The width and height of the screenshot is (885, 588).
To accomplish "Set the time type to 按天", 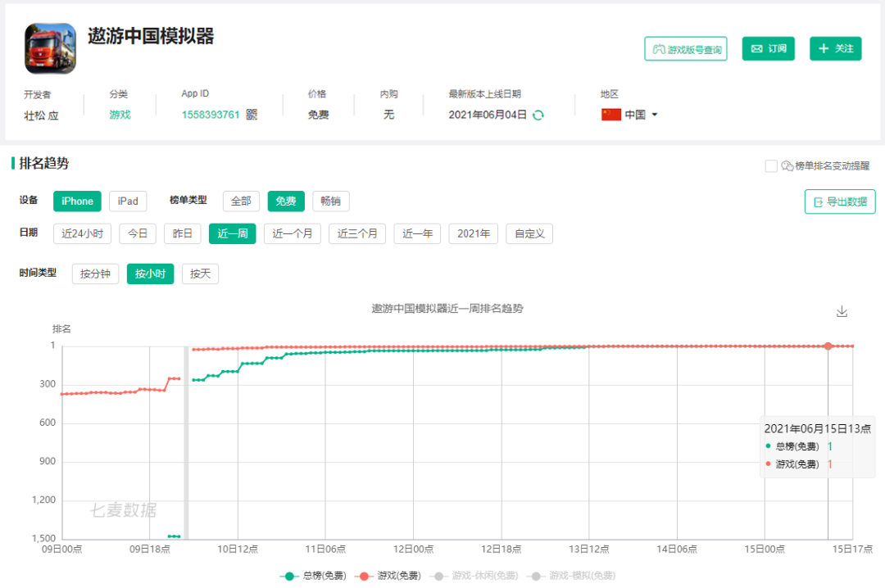I will point(201,274).
